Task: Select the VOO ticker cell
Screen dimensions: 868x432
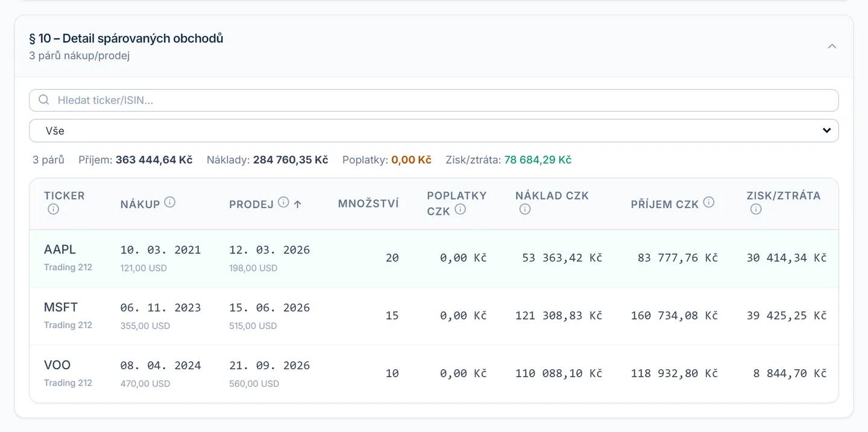Action: (57, 365)
